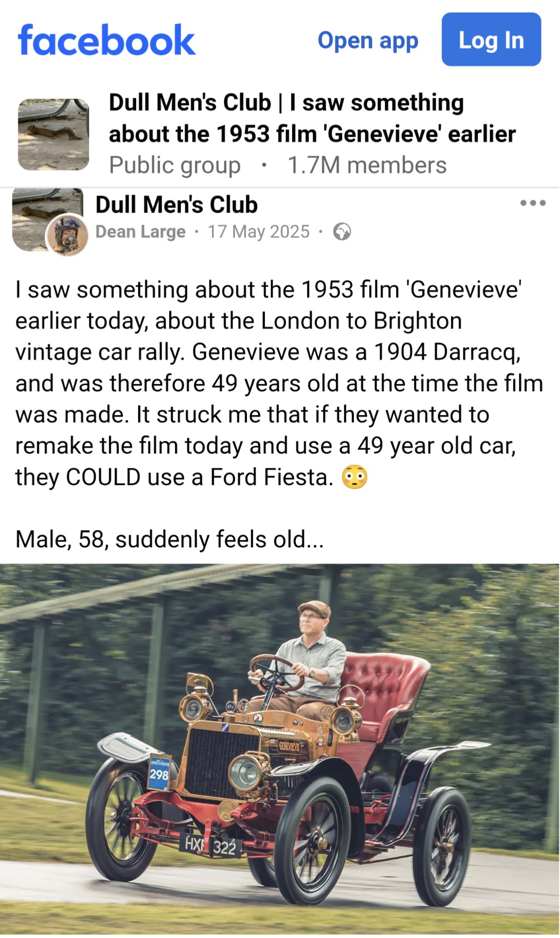Open the vintage Genevieve car photo
The height and width of the screenshot is (938, 560).
[280, 749]
